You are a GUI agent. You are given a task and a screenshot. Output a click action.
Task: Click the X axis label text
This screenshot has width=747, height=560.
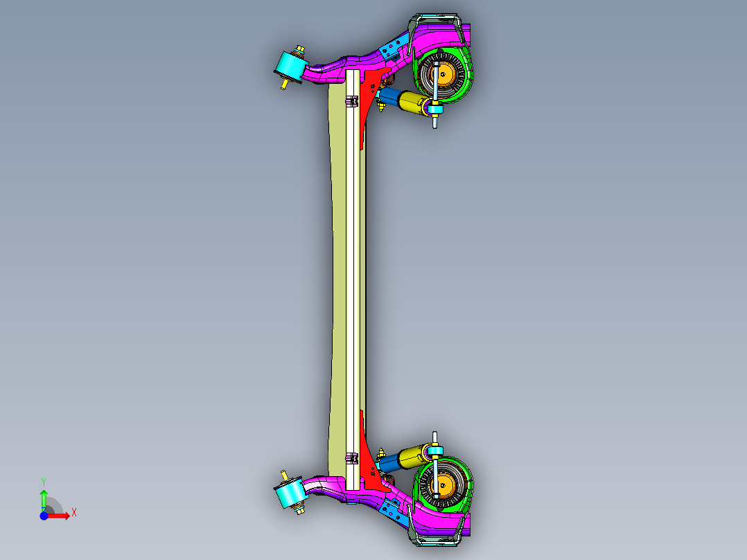click(x=74, y=511)
